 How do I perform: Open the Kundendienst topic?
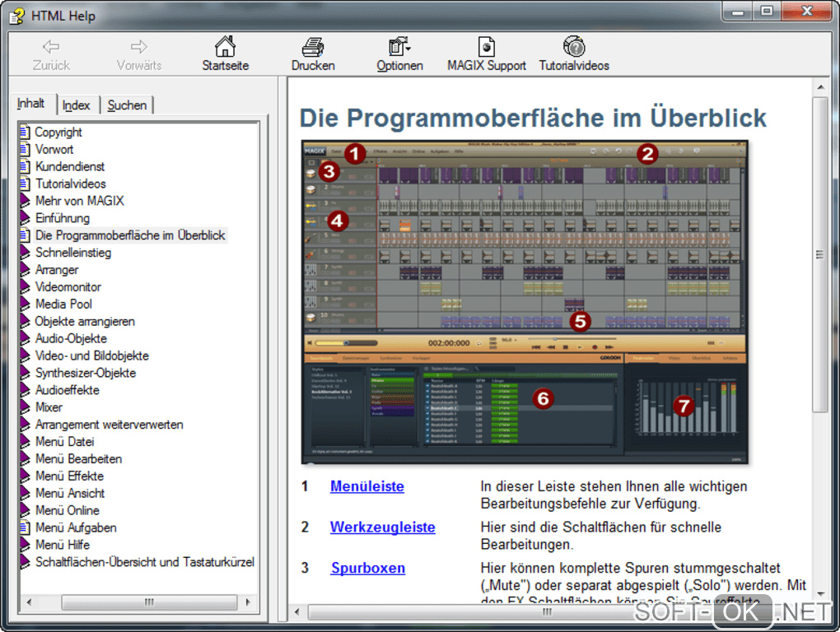[70, 166]
